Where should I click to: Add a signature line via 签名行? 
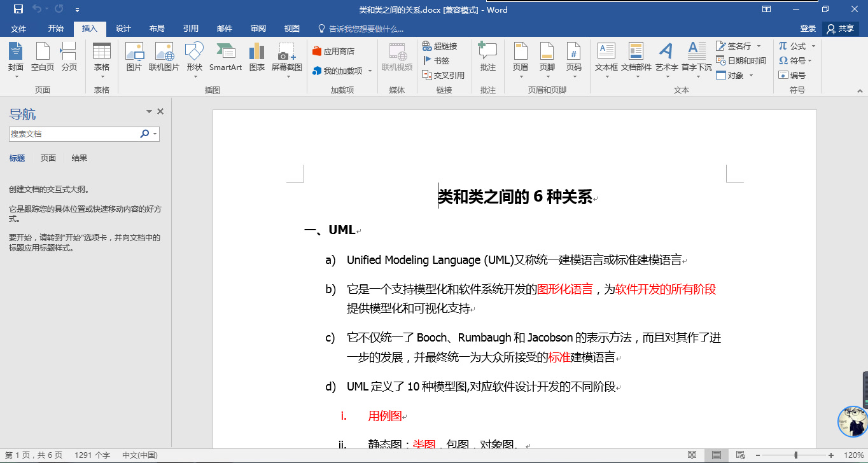tap(738, 46)
